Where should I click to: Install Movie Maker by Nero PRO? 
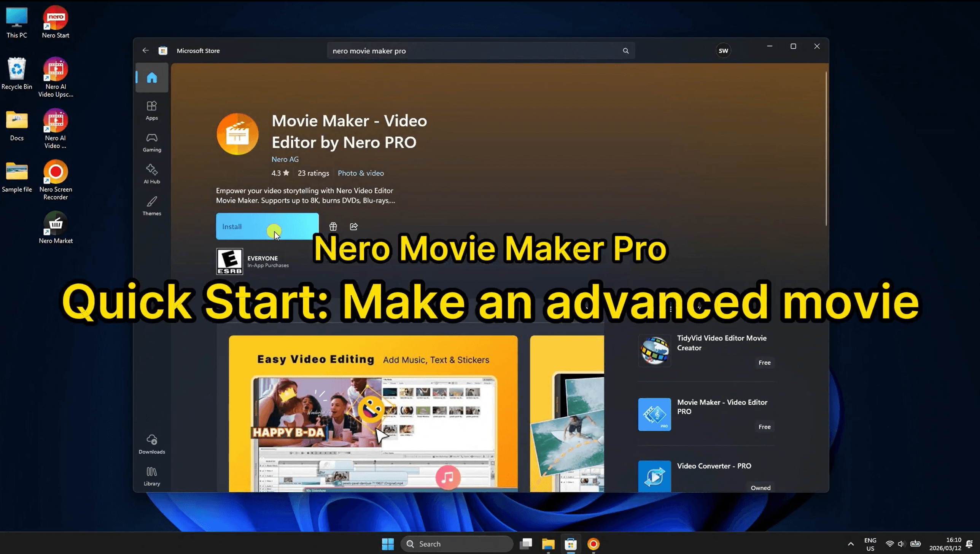[x=267, y=226]
